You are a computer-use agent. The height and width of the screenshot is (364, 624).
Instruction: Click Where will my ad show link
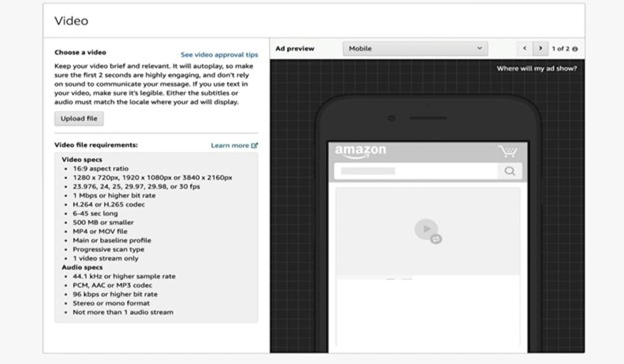click(x=537, y=68)
